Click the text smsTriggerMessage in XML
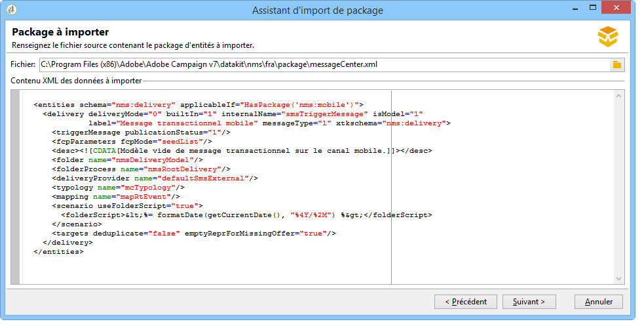The image size is (644, 328). (324, 114)
